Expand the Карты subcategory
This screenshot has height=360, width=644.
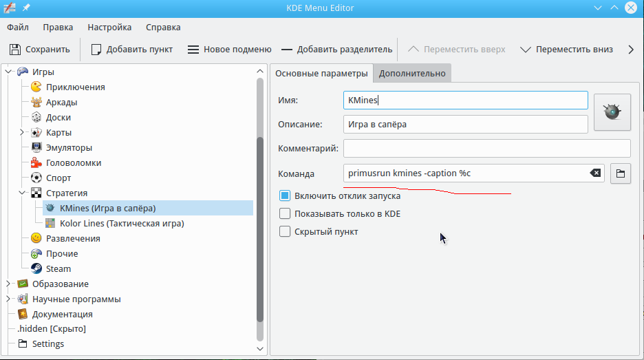tap(22, 132)
